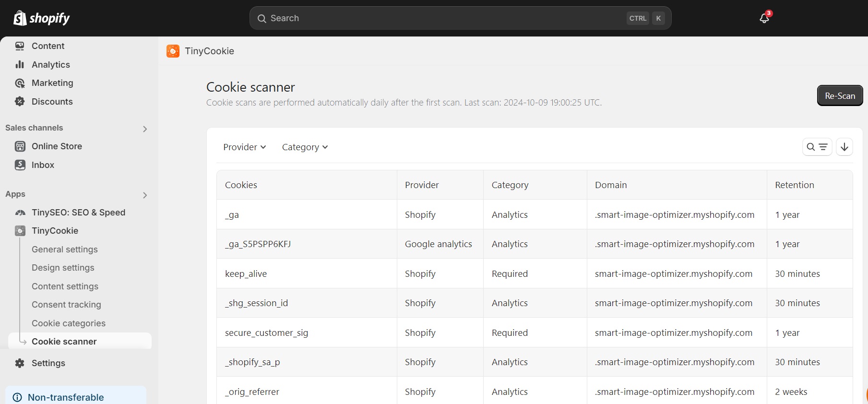Select the _orig_referrer cookie cell

pos(307,392)
